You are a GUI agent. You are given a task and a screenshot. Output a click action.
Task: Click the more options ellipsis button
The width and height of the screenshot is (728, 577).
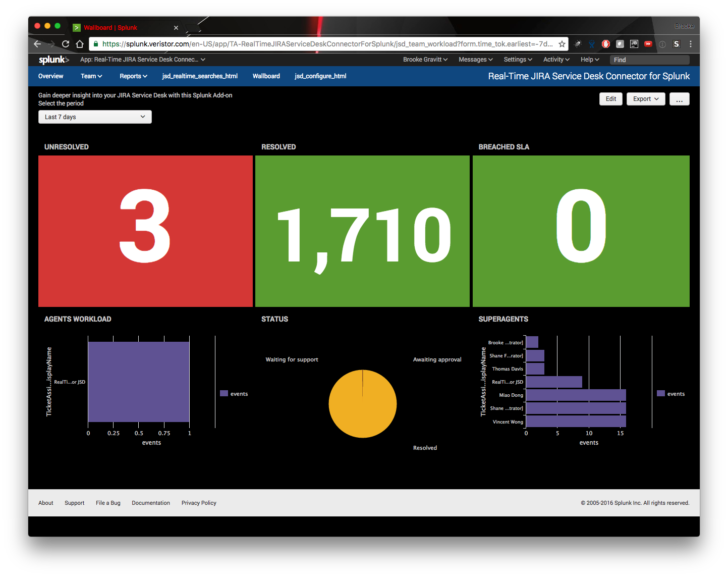click(x=680, y=99)
